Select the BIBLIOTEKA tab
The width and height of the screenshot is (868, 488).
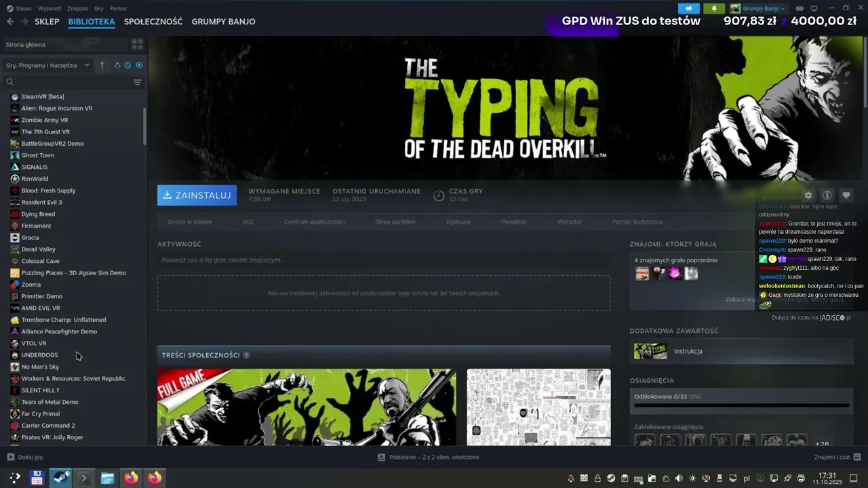[x=92, y=22]
